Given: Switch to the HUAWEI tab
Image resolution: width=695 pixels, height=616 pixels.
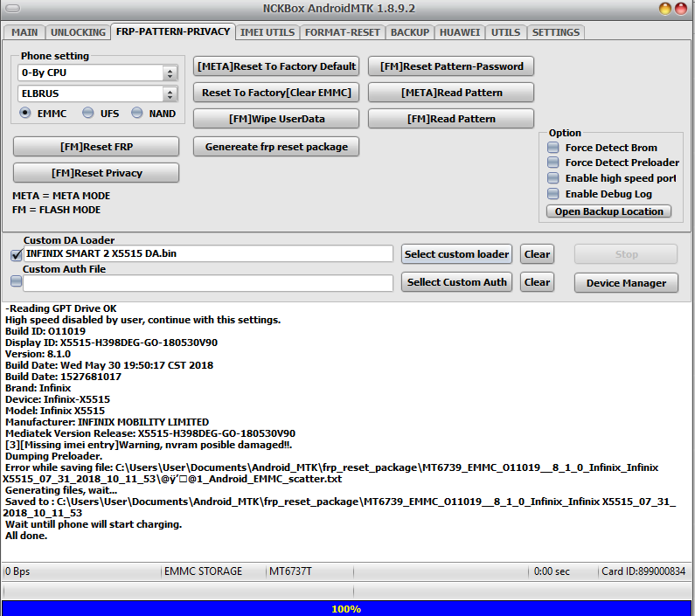Looking at the screenshot, I should 460,32.
